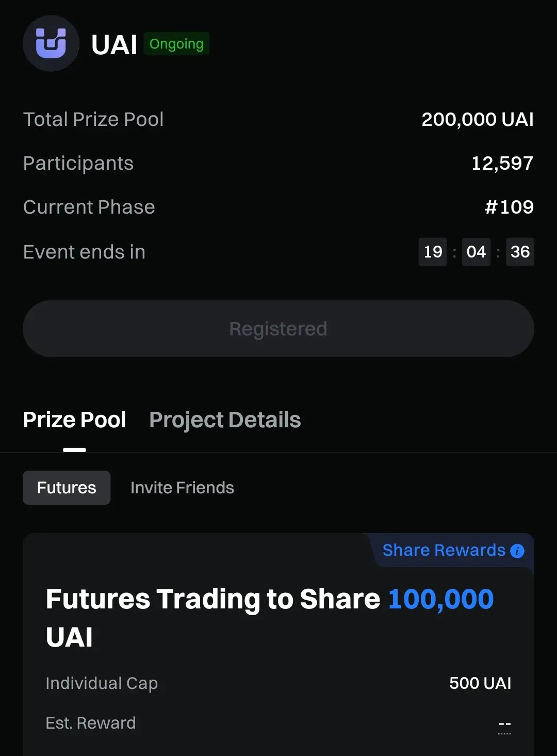Switch to Invite Friends sub-tab
The image size is (557, 756).
point(182,488)
